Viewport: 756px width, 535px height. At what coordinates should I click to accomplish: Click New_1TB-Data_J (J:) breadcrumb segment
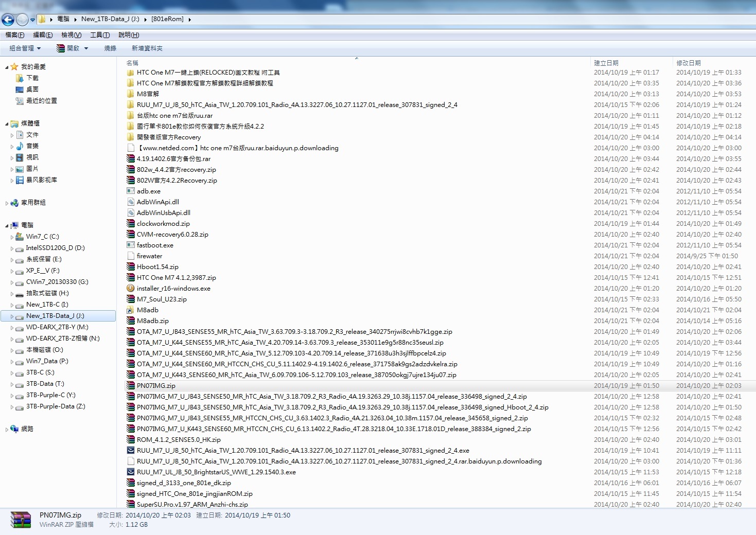(x=110, y=19)
